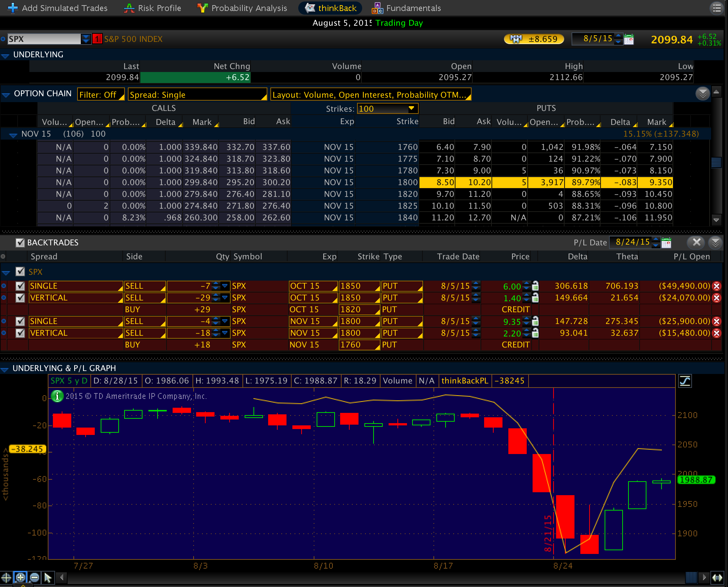Screen dimensions: 728x587
Task: Delete the VERTICAL NOV 15 trade with red X
Action: coord(716,333)
